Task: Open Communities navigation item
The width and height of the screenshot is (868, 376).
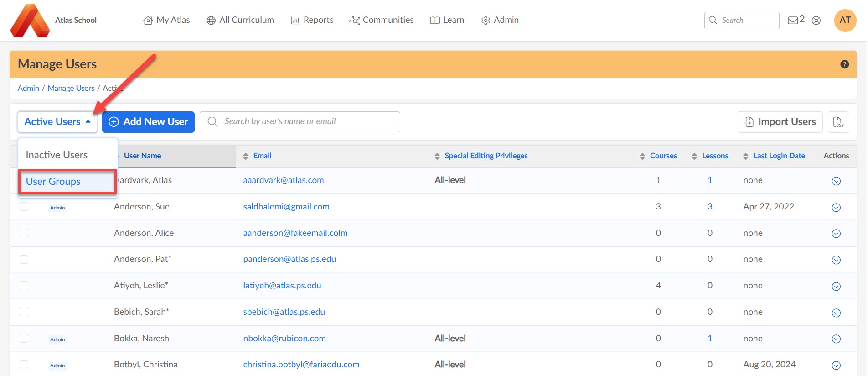Action: pyautogui.click(x=381, y=20)
